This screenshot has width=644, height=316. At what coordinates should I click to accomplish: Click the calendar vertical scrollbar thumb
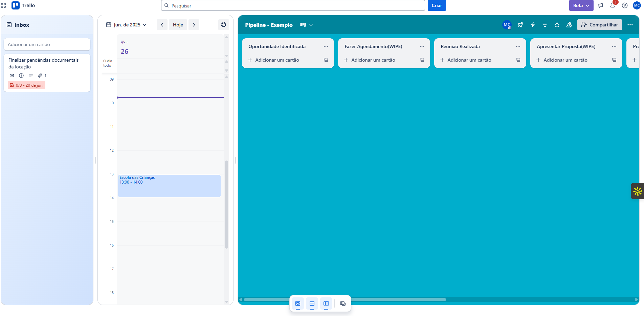pos(226,205)
